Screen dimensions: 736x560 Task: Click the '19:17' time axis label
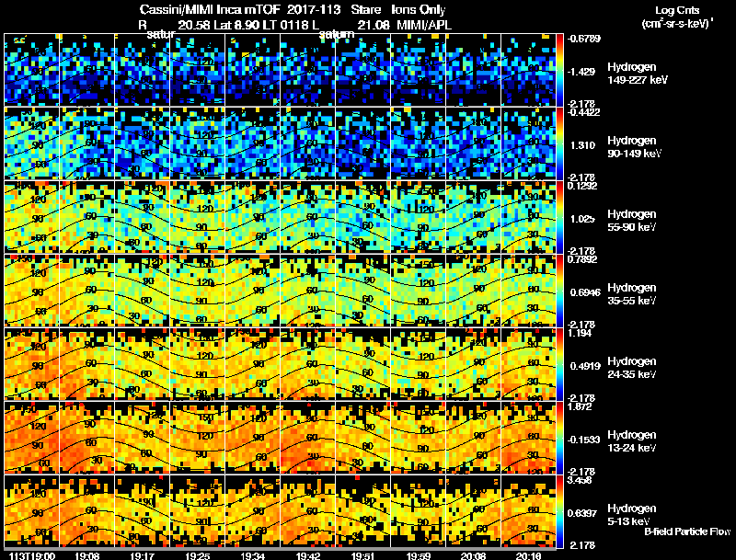(143, 555)
